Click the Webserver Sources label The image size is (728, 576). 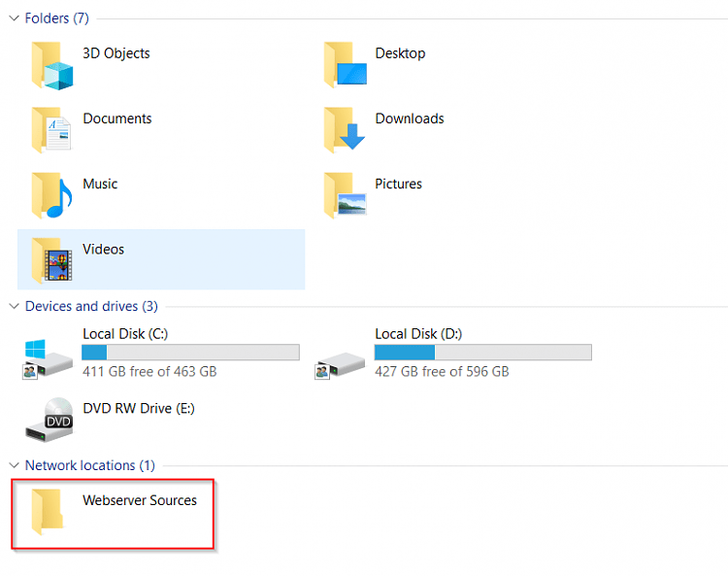pyautogui.click(x=140, y=500)
